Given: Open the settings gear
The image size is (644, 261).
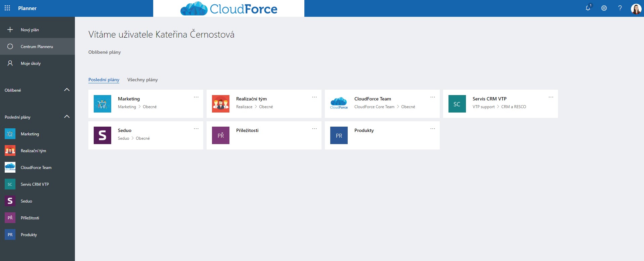Looking at the screenshot, I should pyautogui.click(x=604, y=8).
